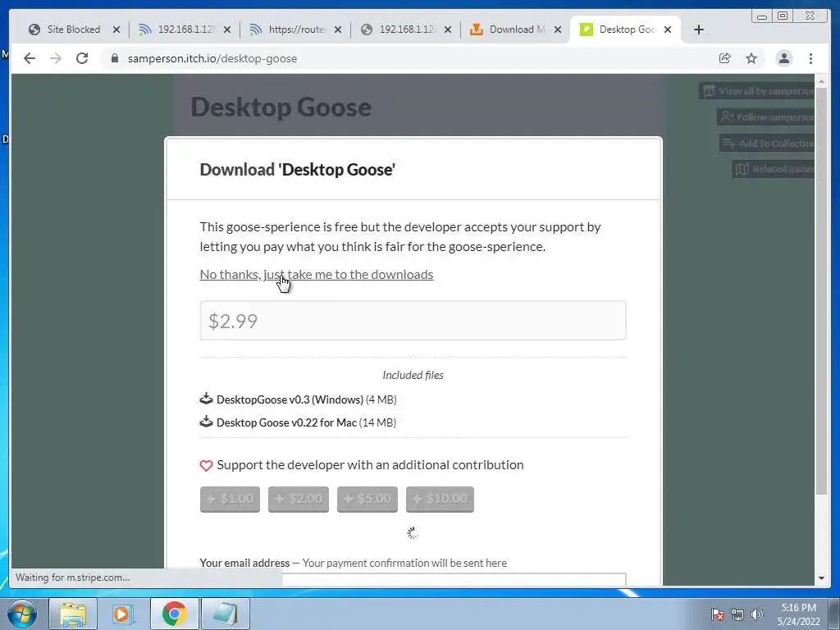Close the Download M tab

coord(558,30)
